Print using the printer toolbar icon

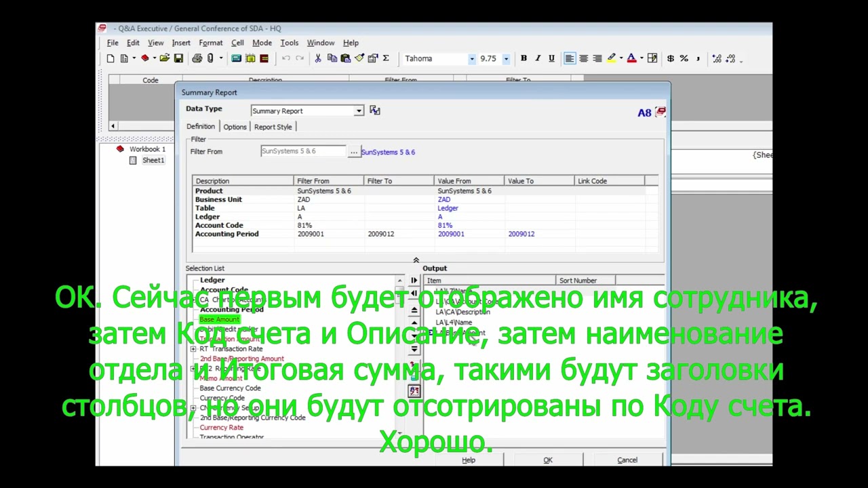197,58
